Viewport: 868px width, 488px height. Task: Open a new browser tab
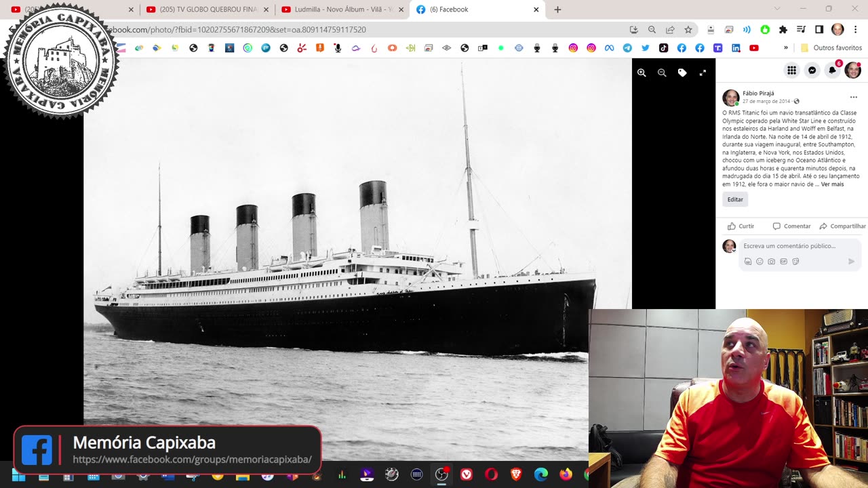pyautogui.click(x=557, y=9)
